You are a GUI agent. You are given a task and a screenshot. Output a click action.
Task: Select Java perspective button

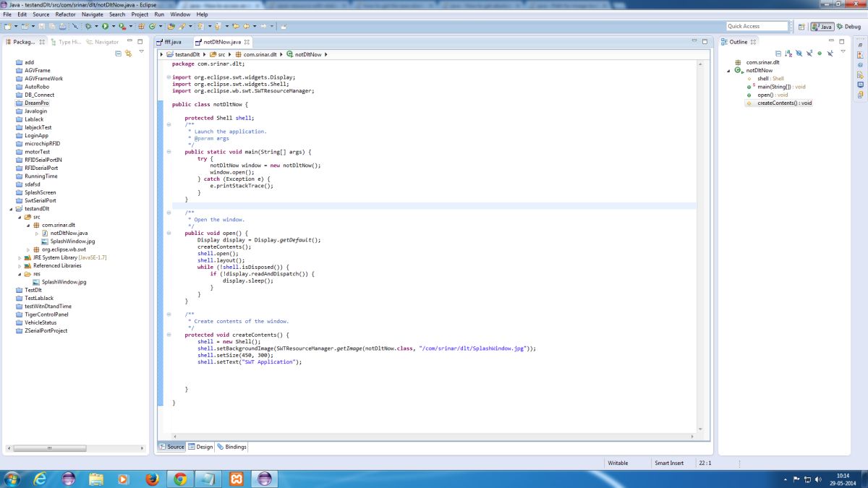coord(822,27)
